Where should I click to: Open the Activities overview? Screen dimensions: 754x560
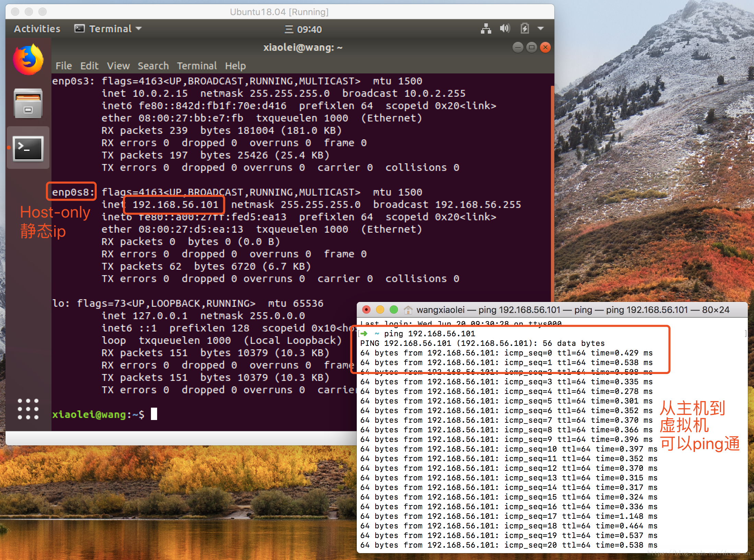click(37, 28)
